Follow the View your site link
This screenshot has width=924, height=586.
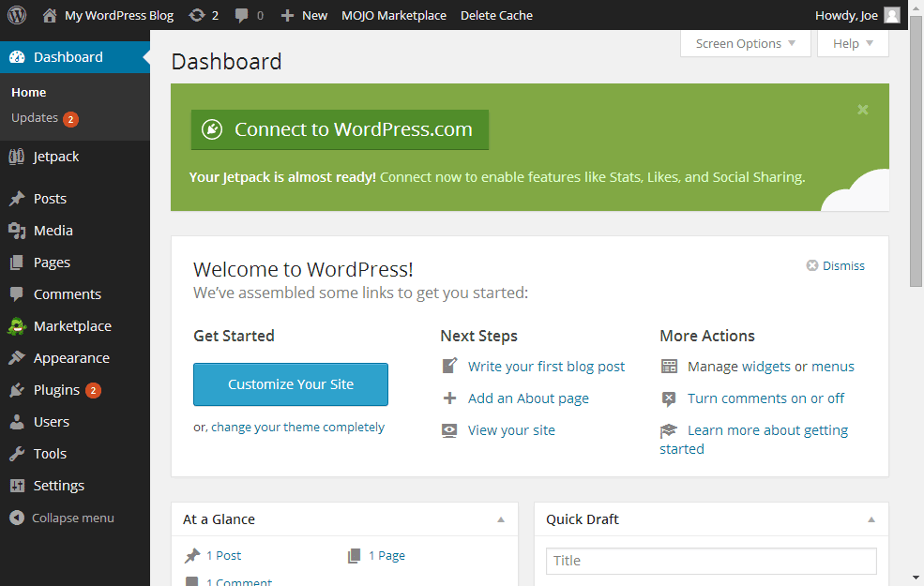click(511, 430)
